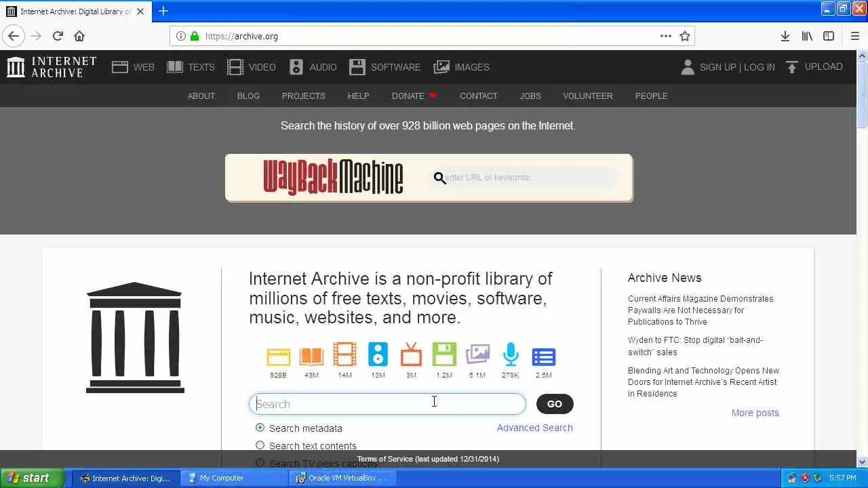Open the Jobs menu item
The height and width of the screenshot is (488, 868).
point(530,96)
